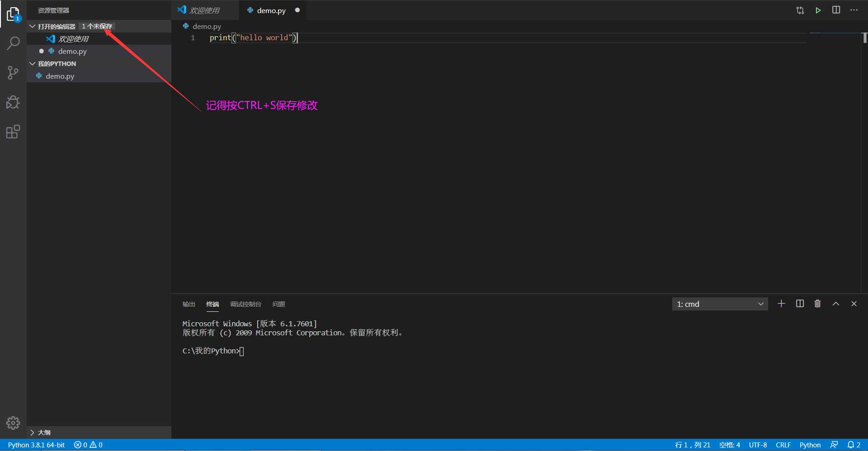Screen dimensions: 868x451
Task: Maximize the panel with the up chevron
Action: (x=836, y=304)
